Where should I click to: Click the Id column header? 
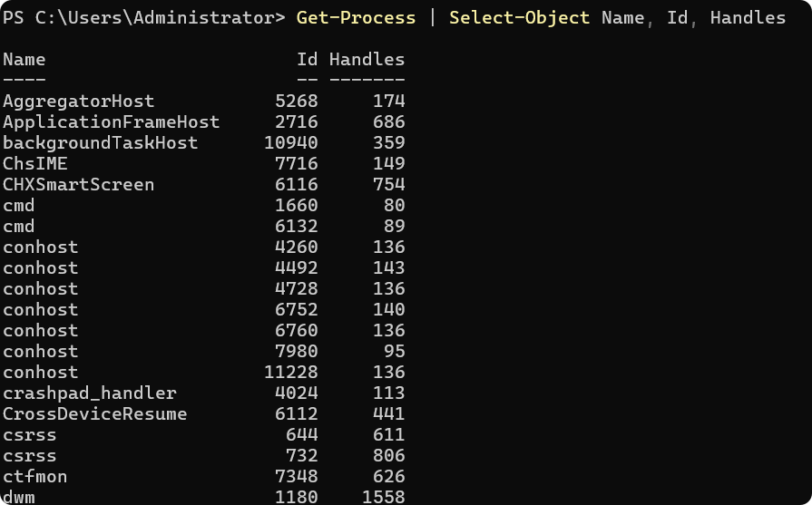coord(307,60)
